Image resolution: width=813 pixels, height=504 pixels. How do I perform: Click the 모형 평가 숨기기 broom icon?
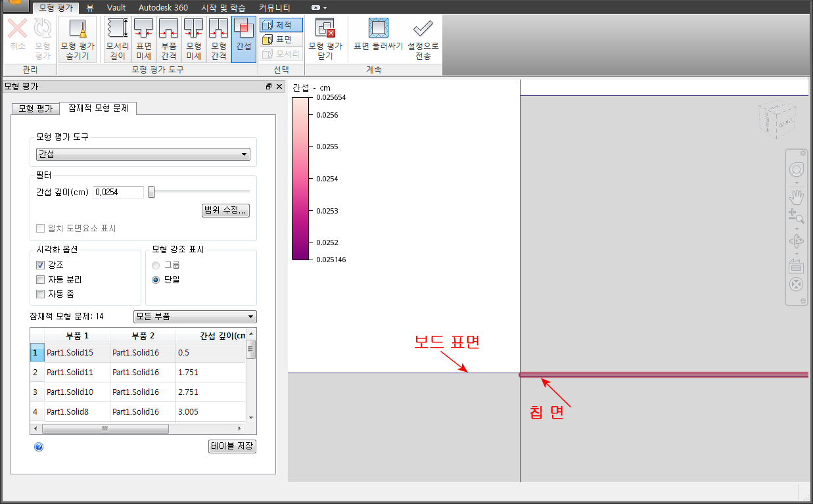[x=78, y=39]
